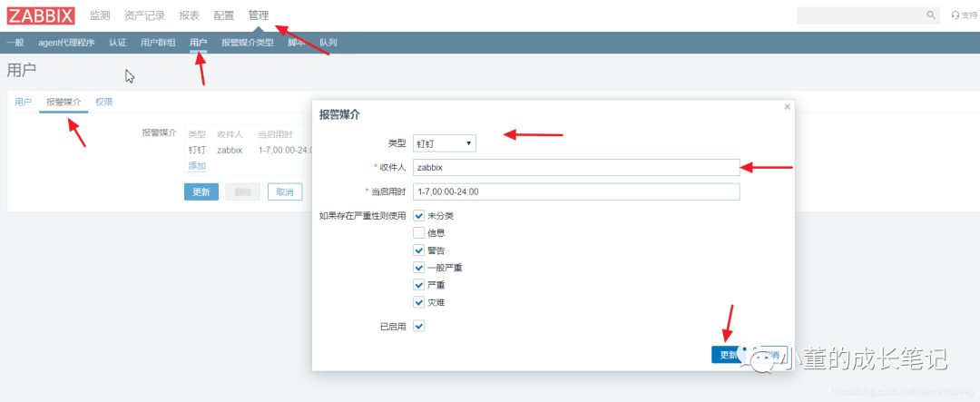Open the 支持 support link
The image size is (980, 402).
[x=964, y=15]
